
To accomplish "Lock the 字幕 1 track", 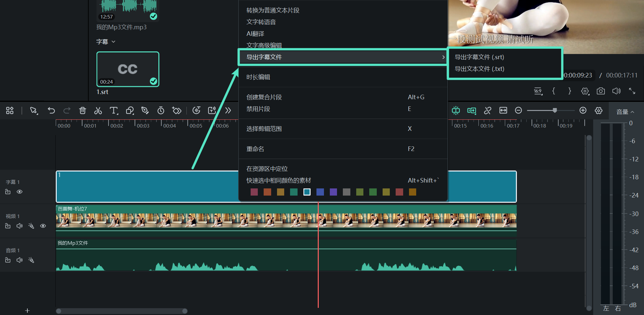I will (8, 192).
